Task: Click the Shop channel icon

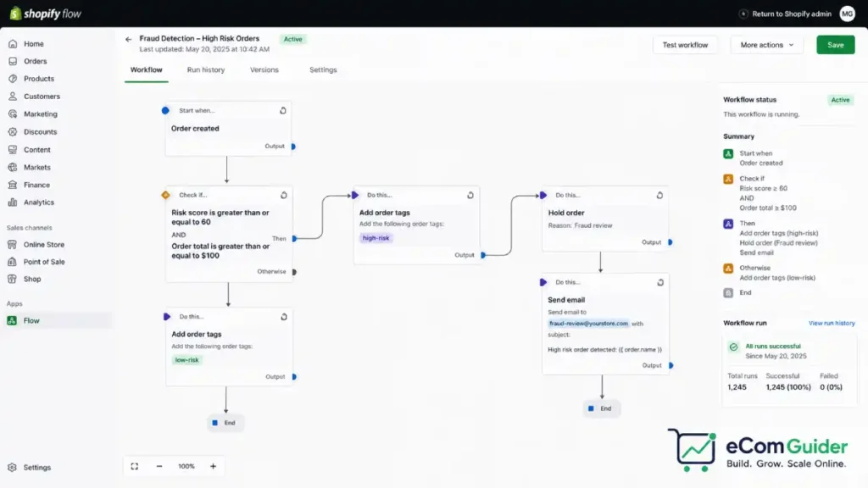Action: (x=12, y=279)
